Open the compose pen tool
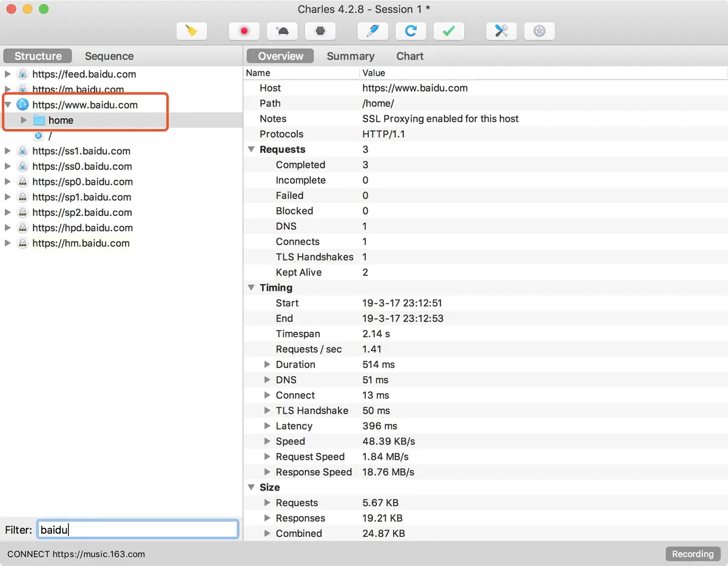The width and height of the screenshot is (728, 566). (x=372, y=31)
